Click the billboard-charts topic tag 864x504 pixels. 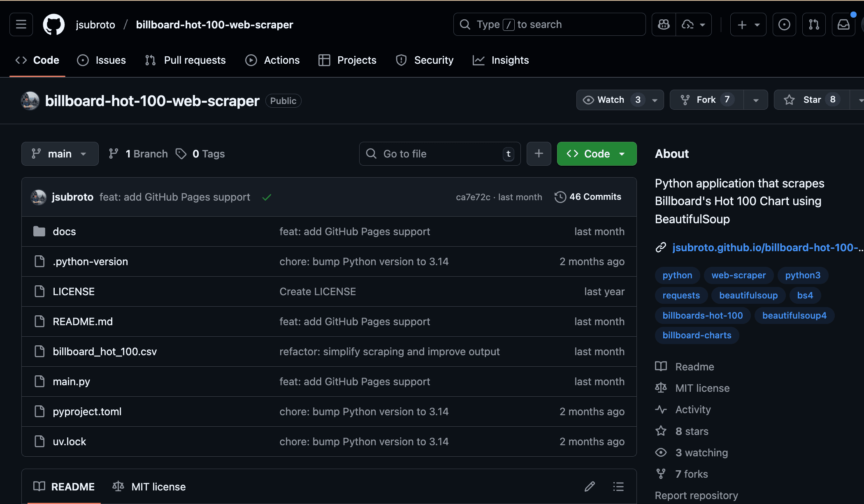point(697,335)
